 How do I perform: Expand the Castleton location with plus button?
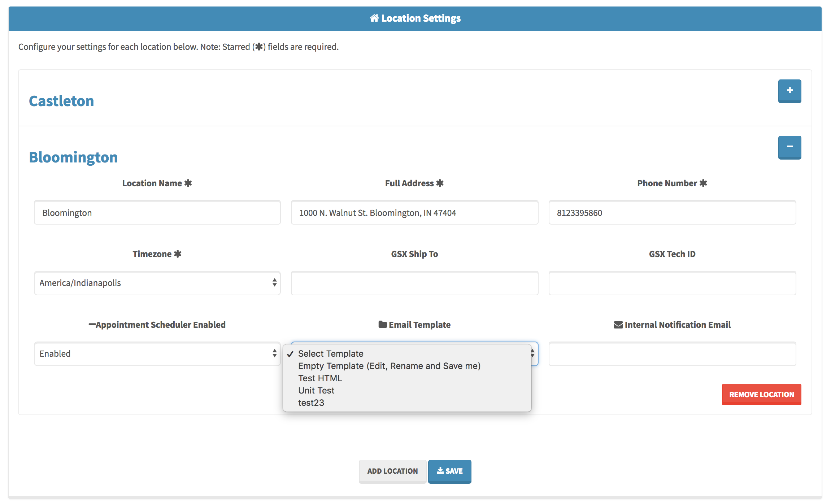[x=789, y=91]
